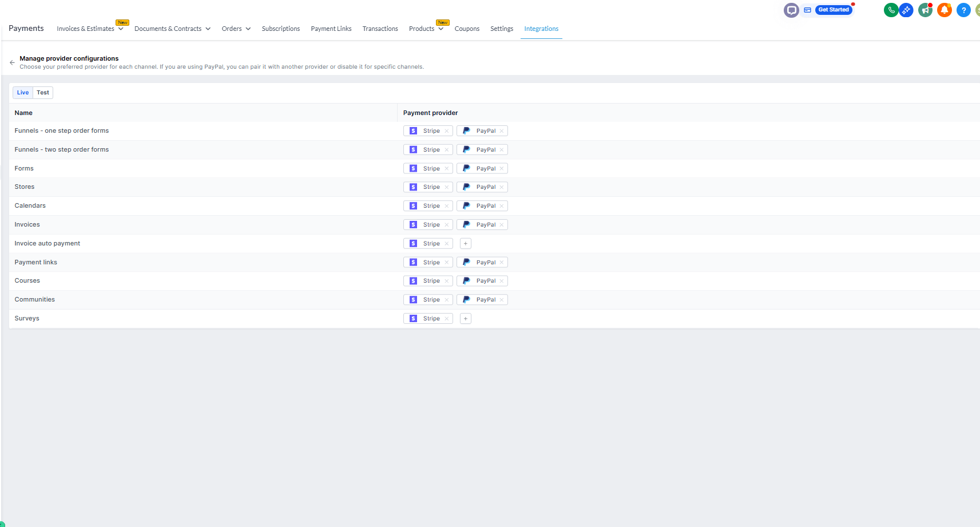The image size is (980, 527).
Task: Expand the Orders dropdown
Action: [236, 29]
